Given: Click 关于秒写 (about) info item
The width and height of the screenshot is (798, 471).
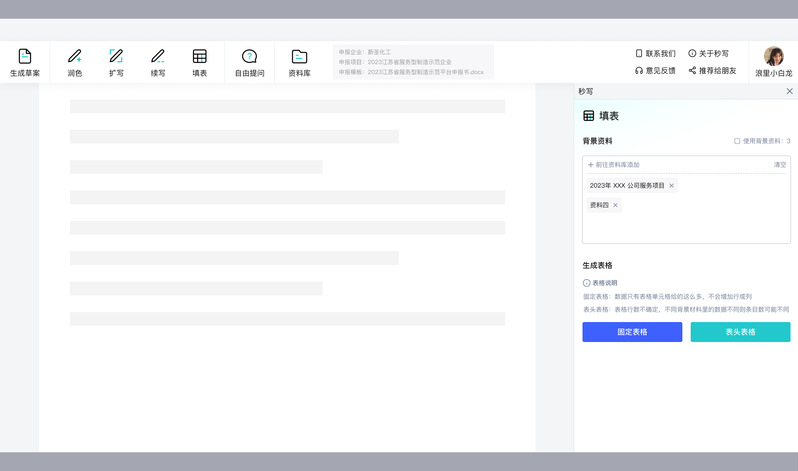Looking at the screenshot, I should (x=708, y=53).
